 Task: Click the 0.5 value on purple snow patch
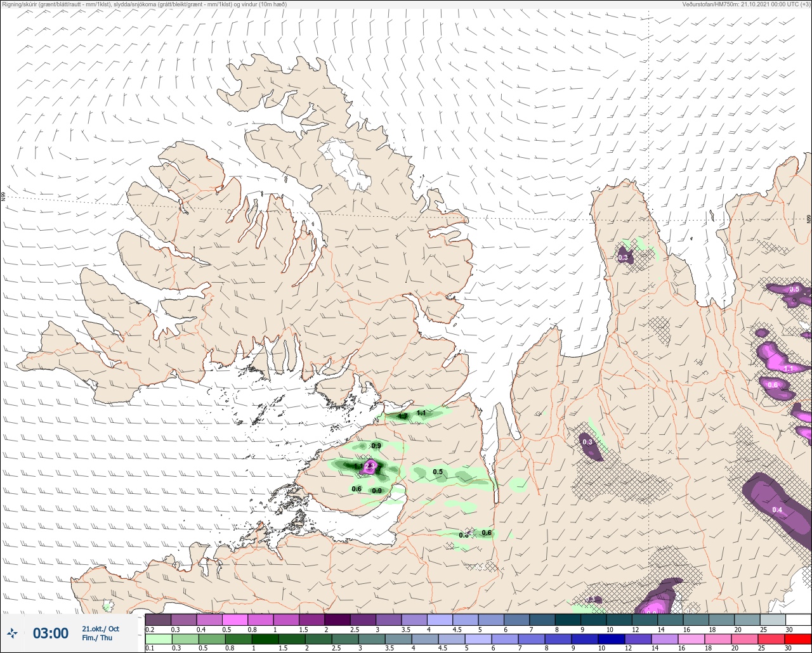[794, 289]
